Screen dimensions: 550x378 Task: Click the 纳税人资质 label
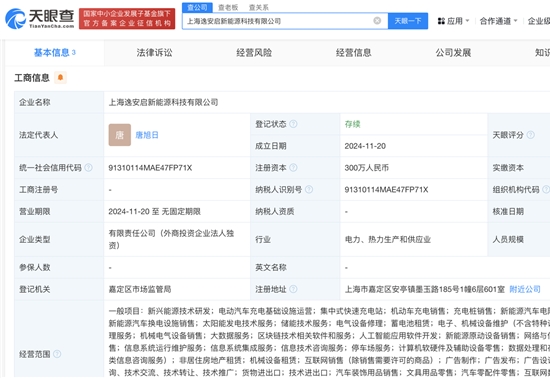click(275, 211)
